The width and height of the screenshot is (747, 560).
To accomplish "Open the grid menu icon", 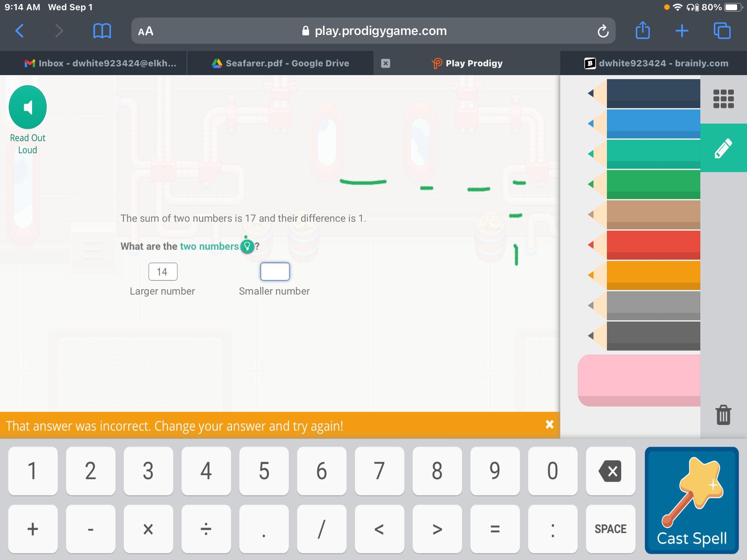I will pos(723,99).
